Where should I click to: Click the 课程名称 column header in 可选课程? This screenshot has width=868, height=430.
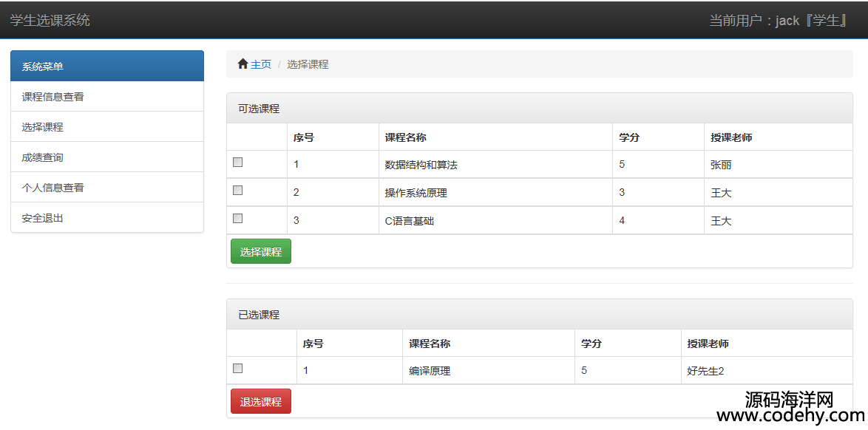point(406,137)
